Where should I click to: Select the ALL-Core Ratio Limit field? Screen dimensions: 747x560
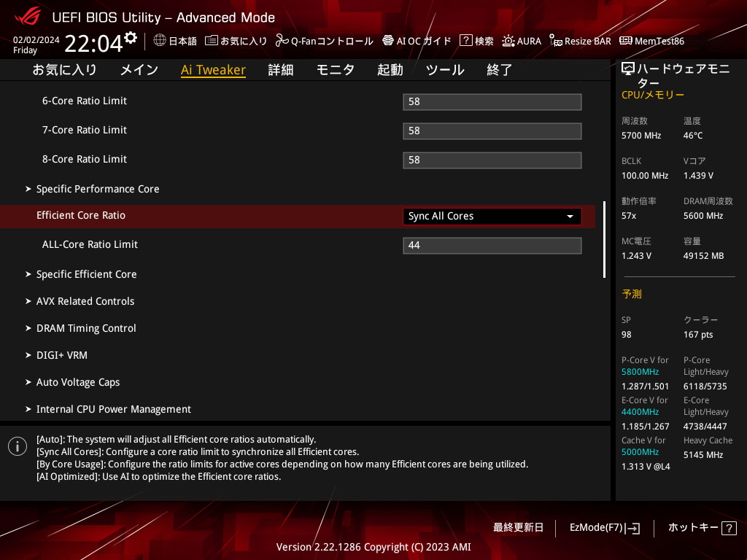(492, 246)
